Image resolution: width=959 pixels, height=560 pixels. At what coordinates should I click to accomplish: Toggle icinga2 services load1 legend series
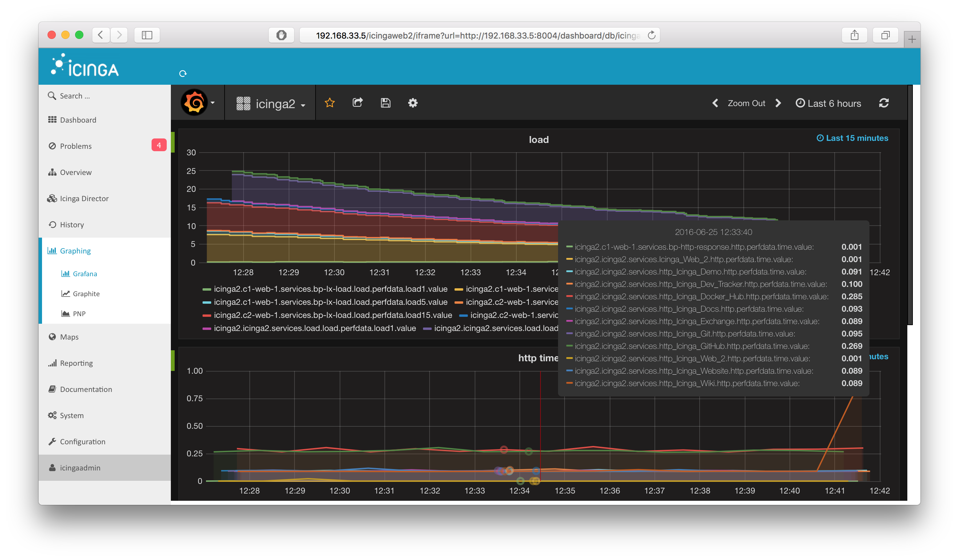[x=314, y=328]
